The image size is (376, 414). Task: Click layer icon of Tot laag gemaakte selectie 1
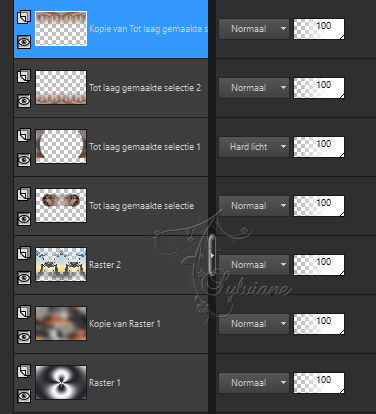tap(24, 135)
